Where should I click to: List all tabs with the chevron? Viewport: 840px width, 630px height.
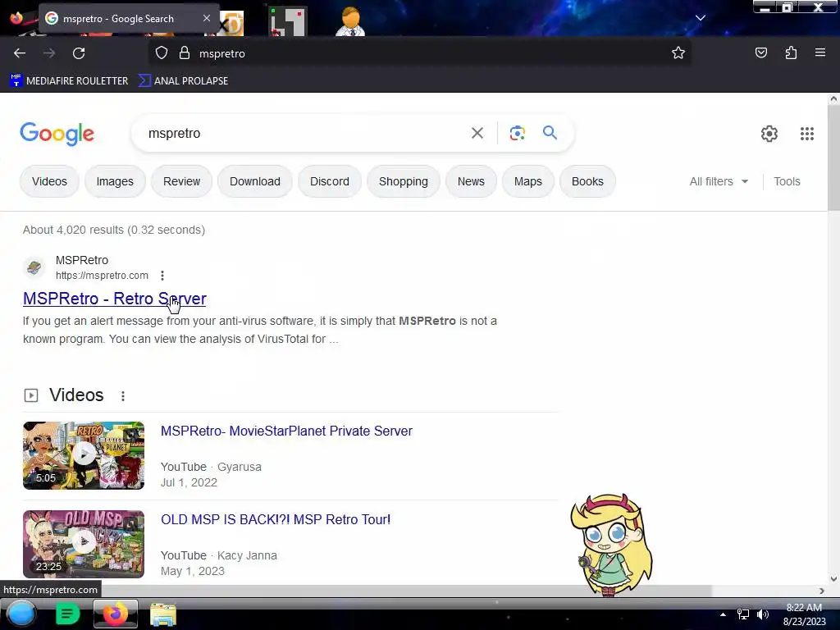[x=701, y=18]
